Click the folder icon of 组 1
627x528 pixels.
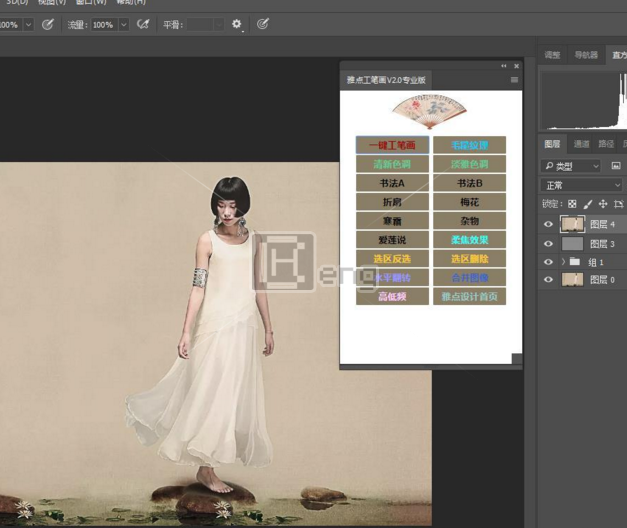(x=575, y=262)
